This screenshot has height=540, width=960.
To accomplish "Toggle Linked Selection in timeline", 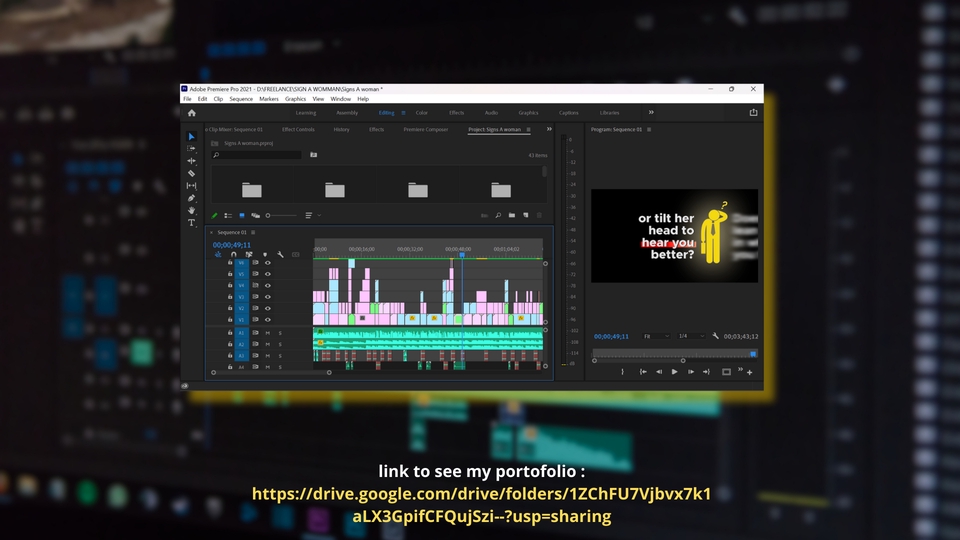I will (x=249, y=255).
